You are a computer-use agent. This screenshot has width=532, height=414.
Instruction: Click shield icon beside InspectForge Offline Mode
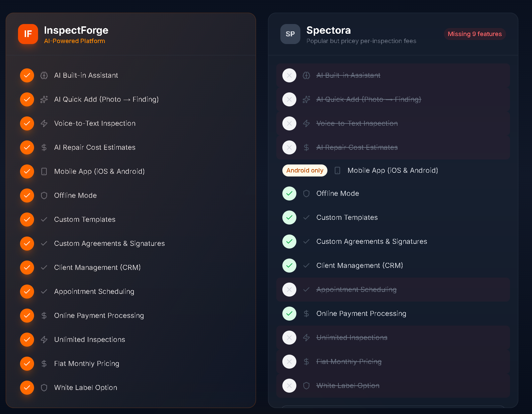pos(44,195)
